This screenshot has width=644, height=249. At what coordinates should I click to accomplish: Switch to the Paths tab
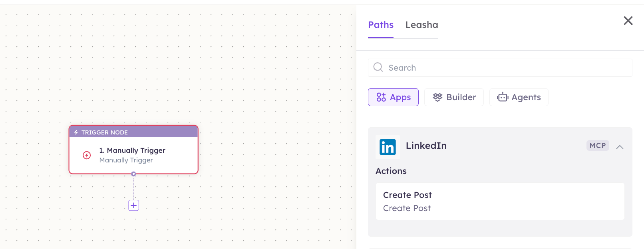point(381,25)
